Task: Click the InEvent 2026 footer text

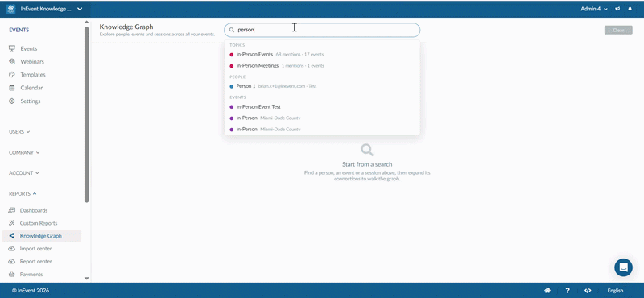Action: pos(31,291)
